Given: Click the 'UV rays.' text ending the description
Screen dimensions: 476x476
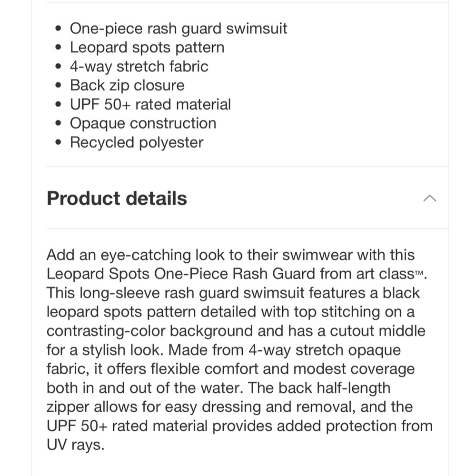Looking at the screenshot, I should click(x=76, y=445).
